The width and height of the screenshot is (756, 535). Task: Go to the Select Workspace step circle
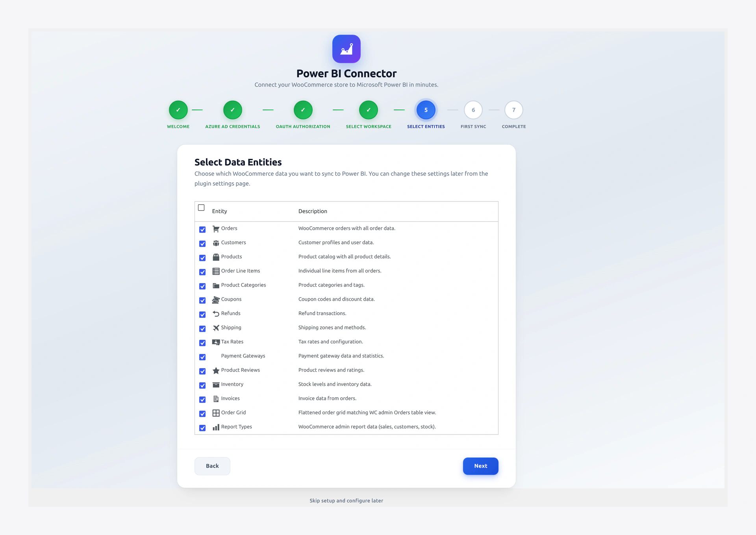pyautogui.click(x=369, y=110)
